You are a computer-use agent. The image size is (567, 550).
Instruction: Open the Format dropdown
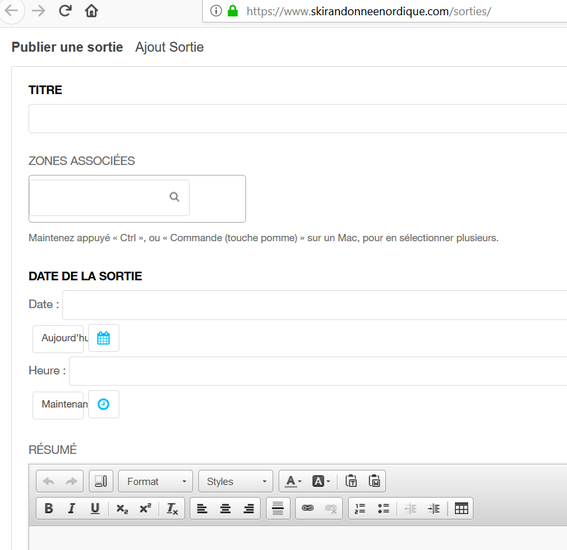coord(155,481)
